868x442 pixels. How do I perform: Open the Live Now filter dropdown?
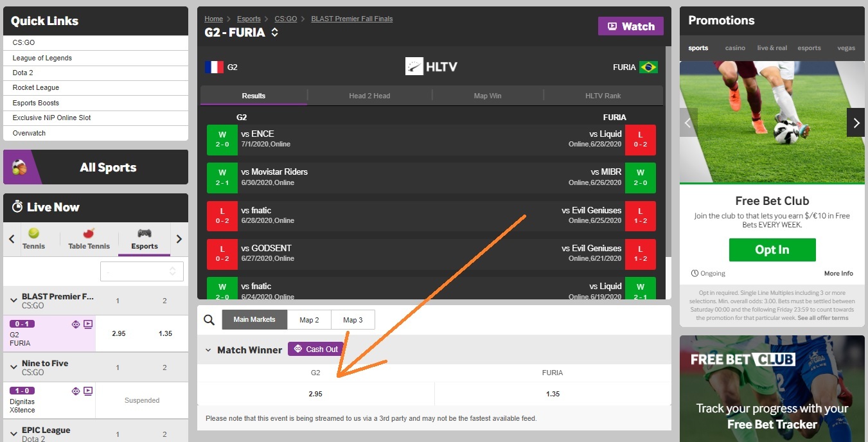pos(142,272)
